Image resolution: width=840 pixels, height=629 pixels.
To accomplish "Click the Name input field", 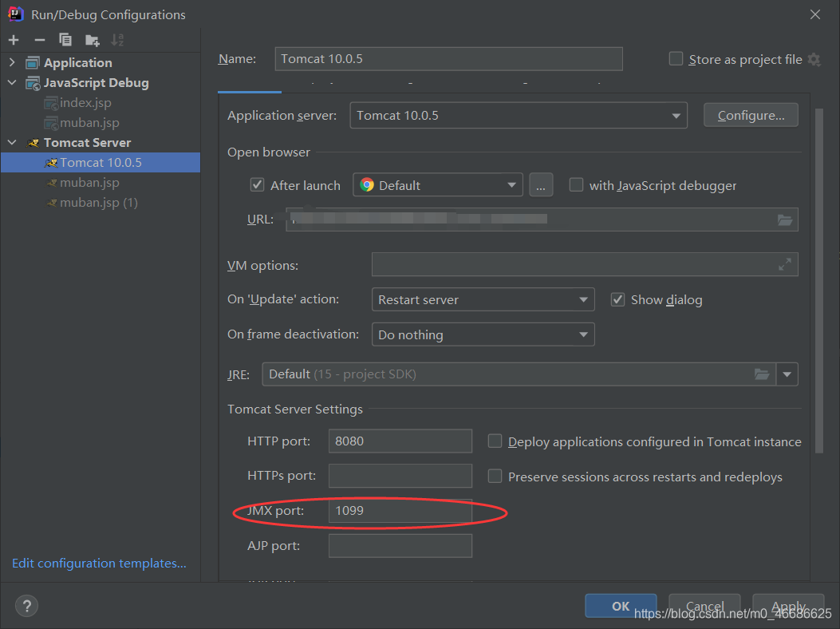I will pos(448,59).
